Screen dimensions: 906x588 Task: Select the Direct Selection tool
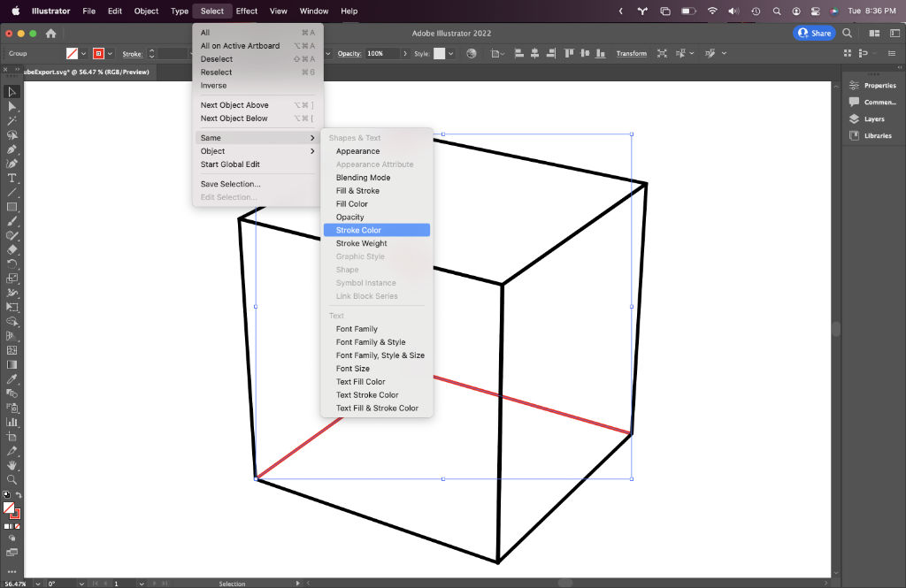coord(12,106)
